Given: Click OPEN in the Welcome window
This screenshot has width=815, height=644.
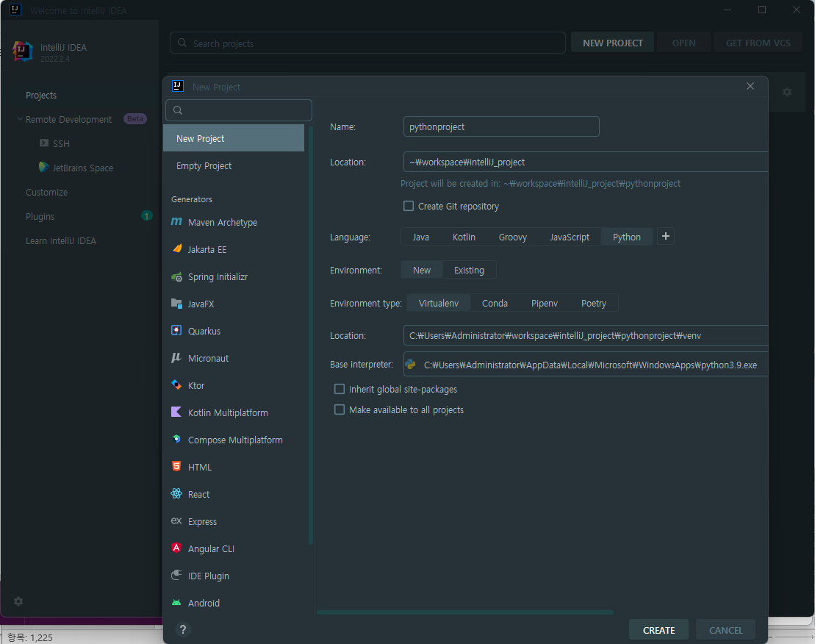Looking at the screenshot, I should [683, 43].
